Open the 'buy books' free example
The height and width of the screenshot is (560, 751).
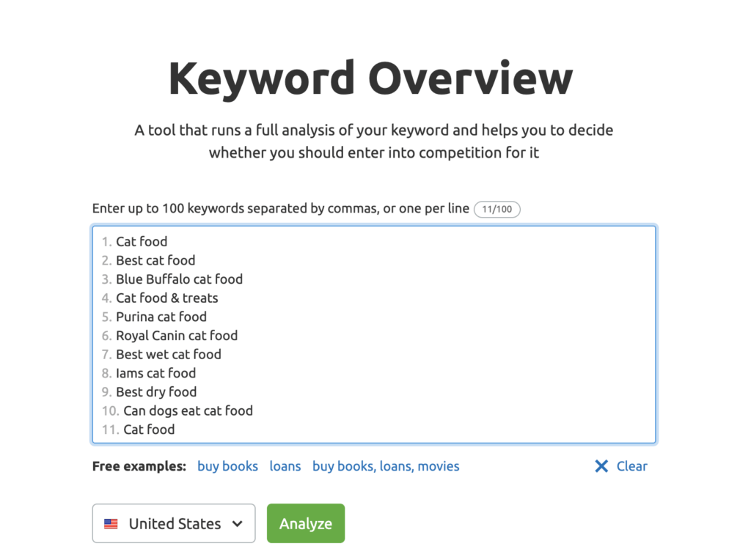tap(227, 466)
